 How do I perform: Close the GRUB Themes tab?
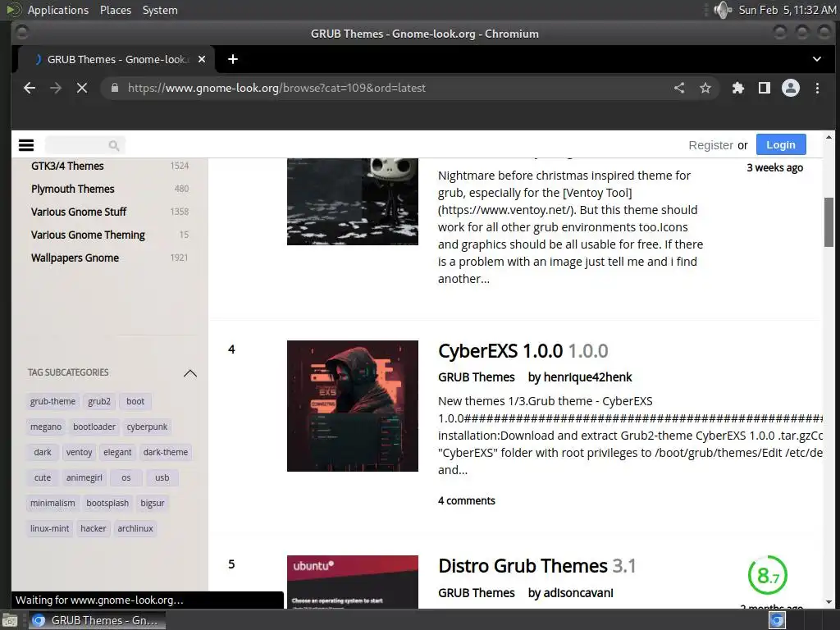(202, 59)
